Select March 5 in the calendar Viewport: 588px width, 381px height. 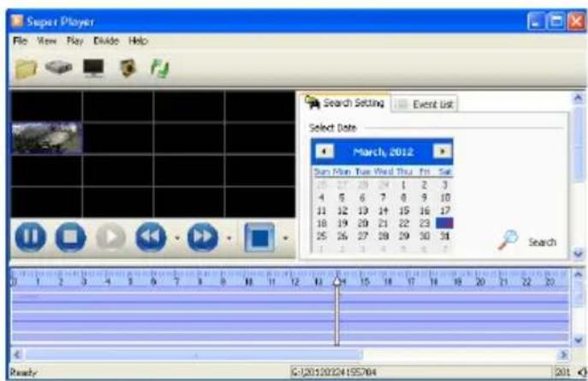342,198
